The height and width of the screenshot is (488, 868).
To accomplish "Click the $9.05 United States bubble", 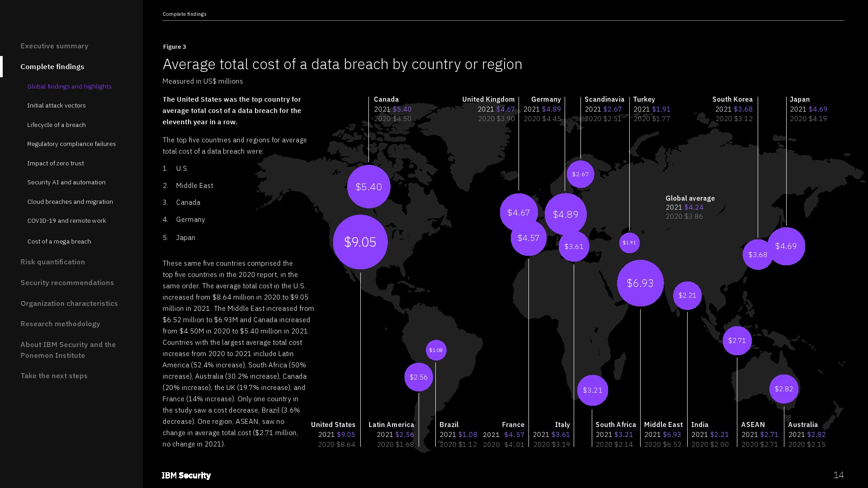I will 360,242.
